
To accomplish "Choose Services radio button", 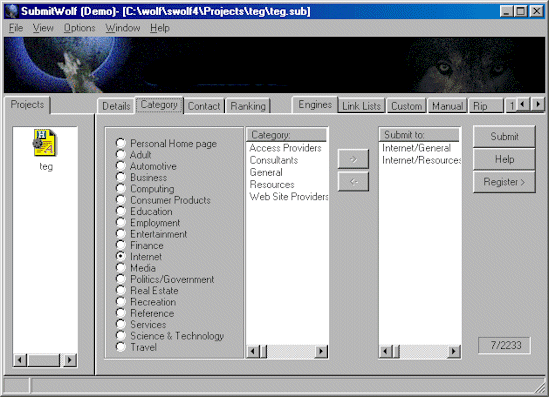I will pos(121,324).
